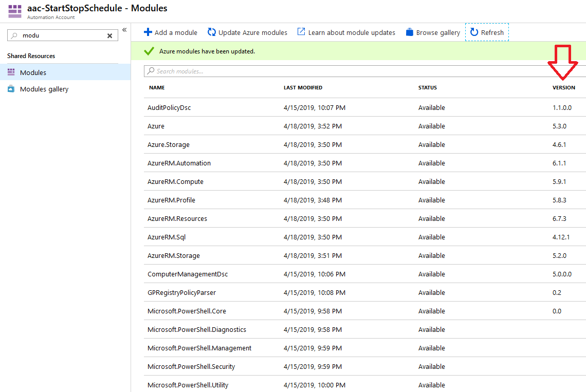This screenshot has width=586, height=392.
Task: Click Update Azure modules button
Action: pos(247,32)
